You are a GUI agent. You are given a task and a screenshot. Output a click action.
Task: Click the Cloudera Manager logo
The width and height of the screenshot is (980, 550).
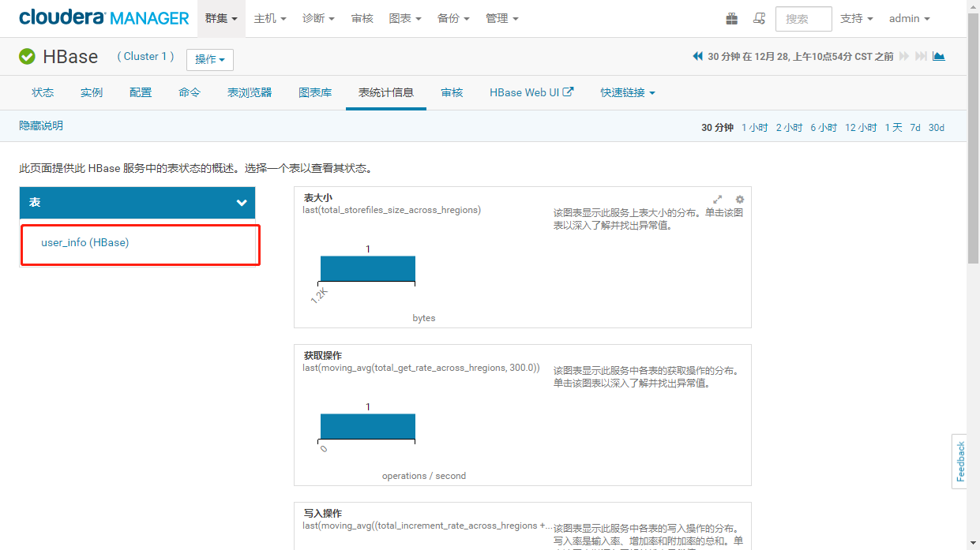[x=104, y=17]
